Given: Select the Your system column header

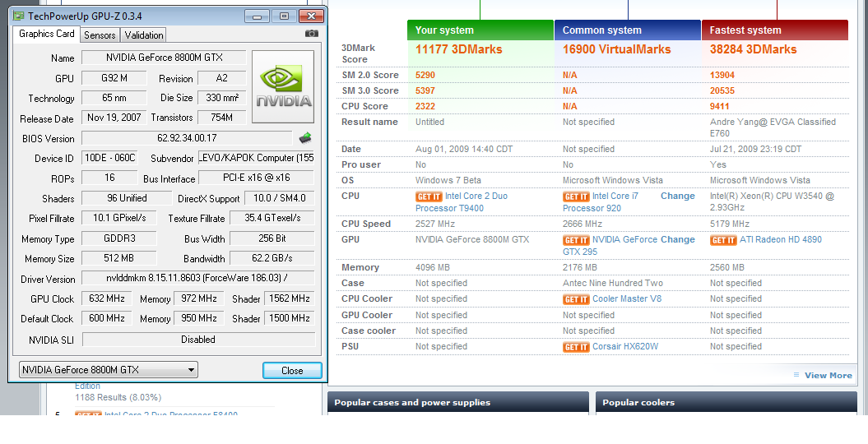Looking at the screenshot, I should (x=480, y=30).
